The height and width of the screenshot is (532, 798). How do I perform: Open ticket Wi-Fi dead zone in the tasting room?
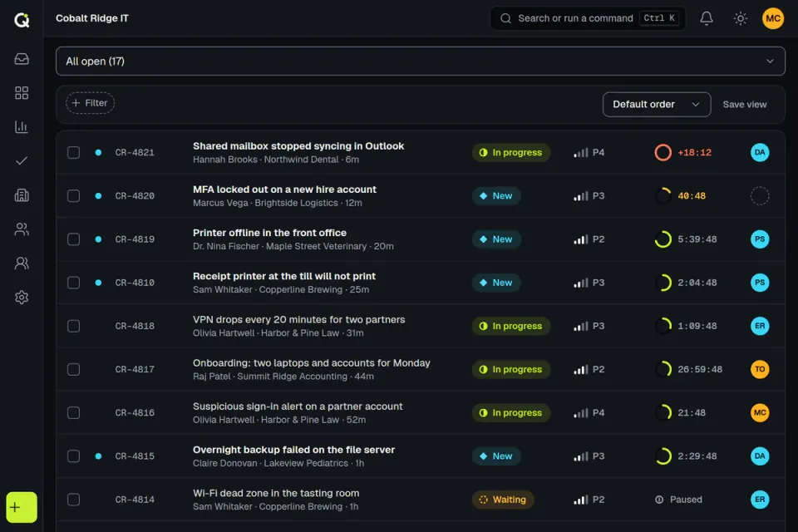tap(276, 493)
